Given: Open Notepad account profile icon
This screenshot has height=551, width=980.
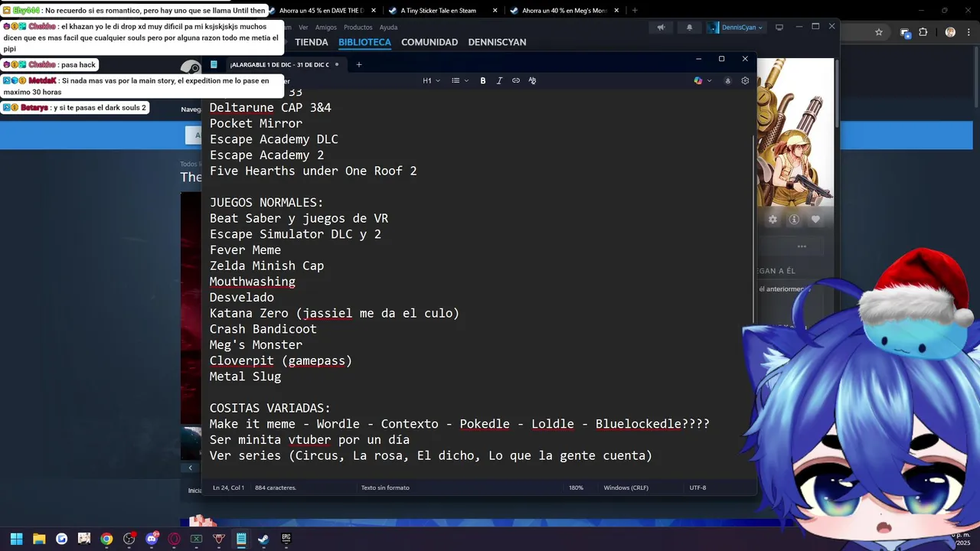Looking at the screenshot, I should [x=727, y=80].
